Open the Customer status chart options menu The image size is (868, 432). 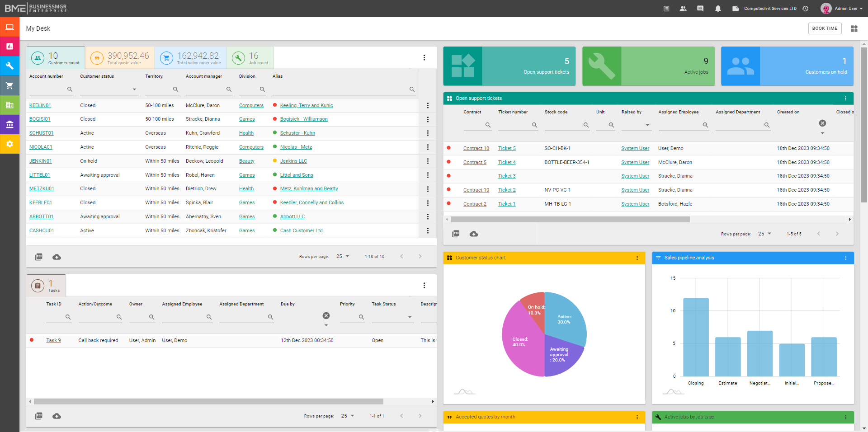click(637, 258)
